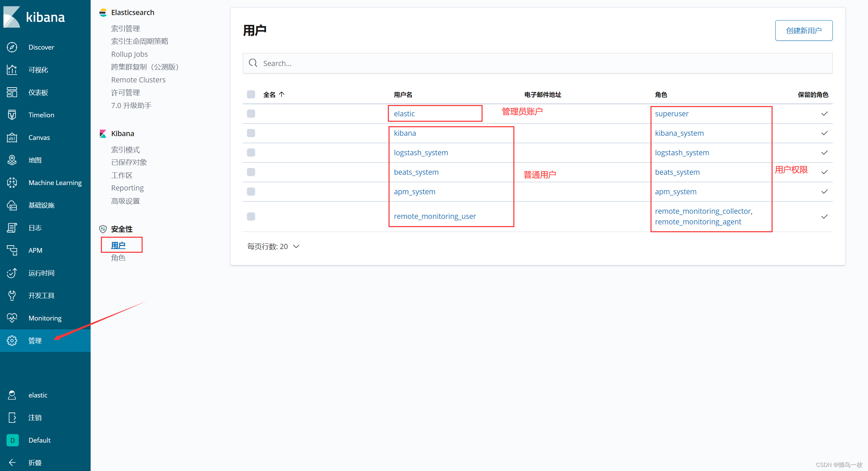Open Reporting under Kibana

pos(127,188)
